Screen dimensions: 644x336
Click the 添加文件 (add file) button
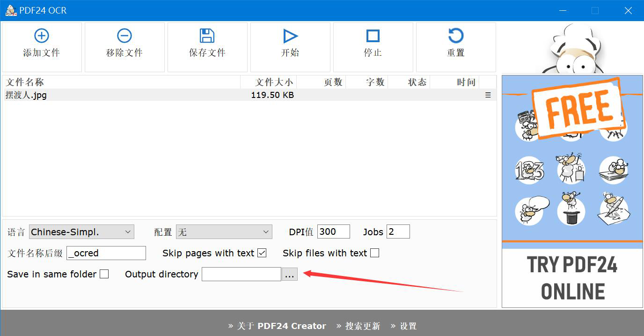(42, 47)
